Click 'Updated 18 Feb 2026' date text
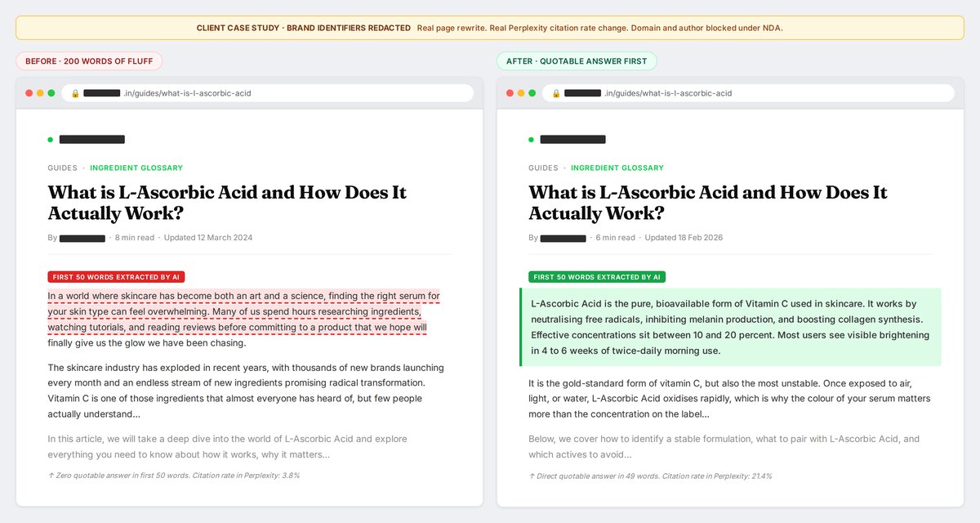 (x=684, y=238)
